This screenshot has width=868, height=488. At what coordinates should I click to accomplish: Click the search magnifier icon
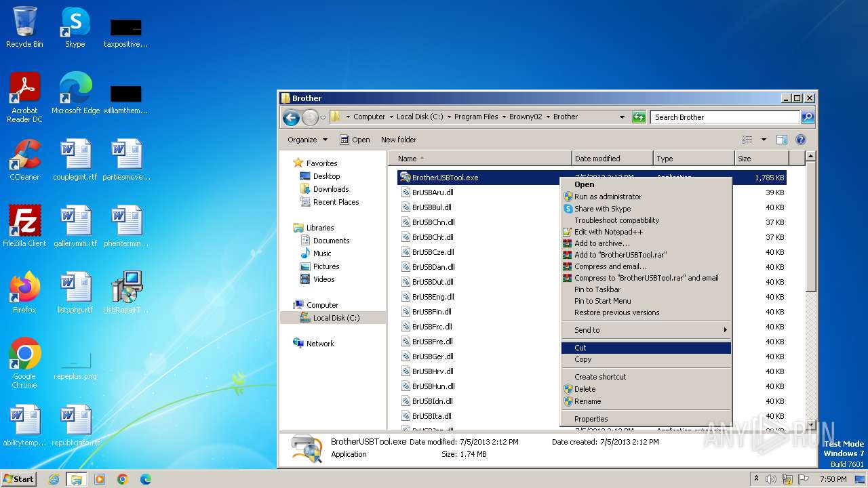point(807,117)
